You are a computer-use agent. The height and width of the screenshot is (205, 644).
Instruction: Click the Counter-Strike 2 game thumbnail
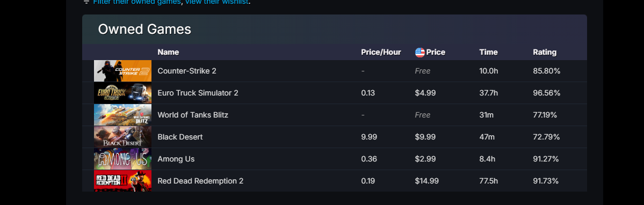click(123, 71)
